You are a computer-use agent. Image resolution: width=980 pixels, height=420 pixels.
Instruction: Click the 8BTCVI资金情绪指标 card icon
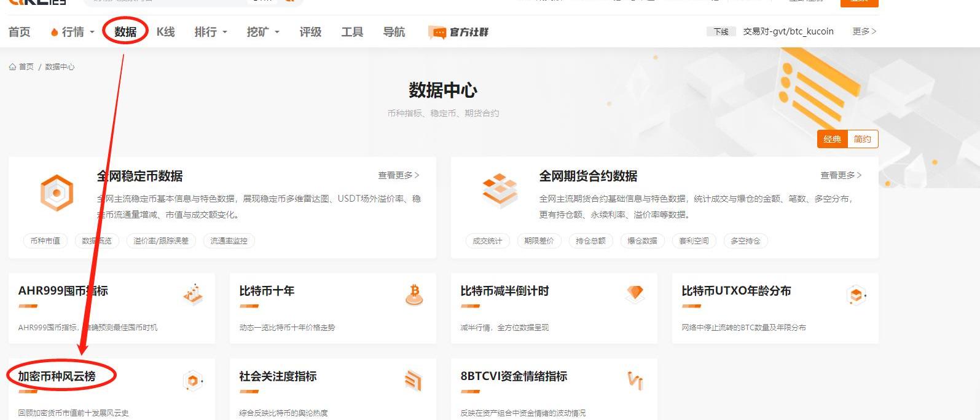pyautogui.click(x=635, y=381)
